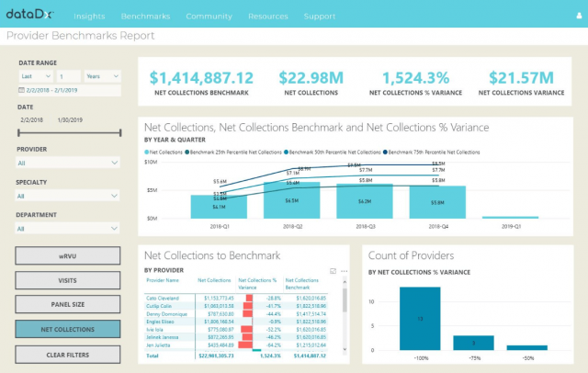
Task: Select the PANEL SIZE button
Action: pyautogui.click(x=68, y=304)
